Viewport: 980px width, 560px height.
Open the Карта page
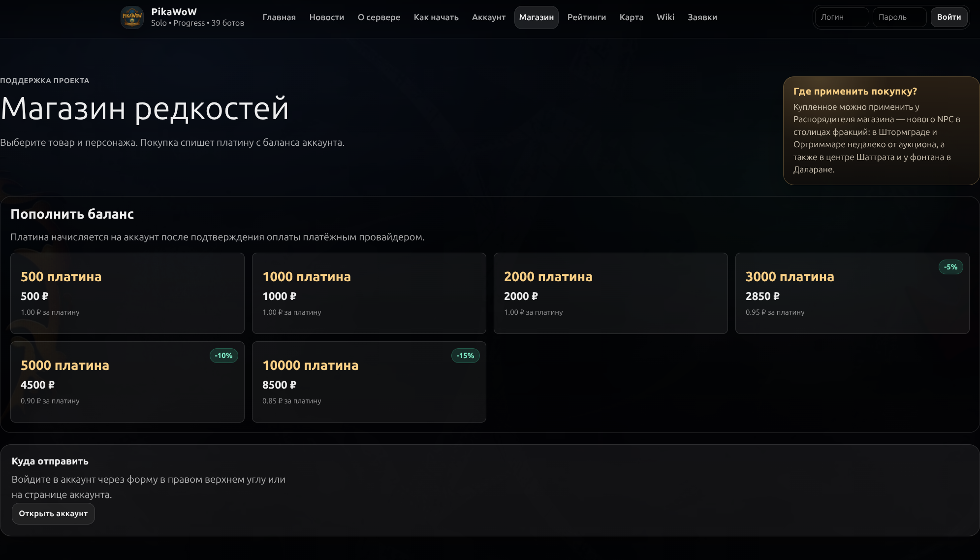[632, 17]
